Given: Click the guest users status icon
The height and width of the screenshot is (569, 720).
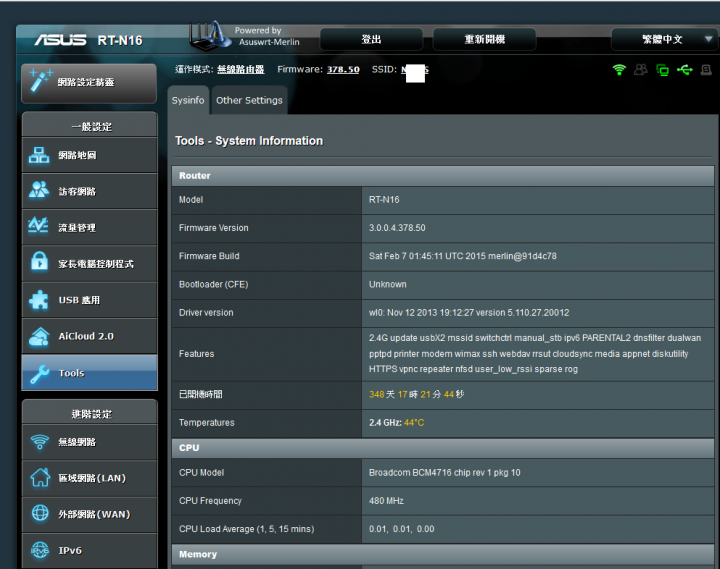Looking at the screenshot, I should (641, 70).
